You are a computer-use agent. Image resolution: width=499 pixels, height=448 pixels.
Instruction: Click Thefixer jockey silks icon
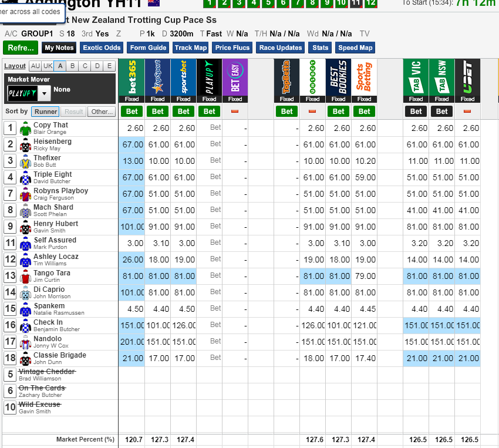[25, 161]
